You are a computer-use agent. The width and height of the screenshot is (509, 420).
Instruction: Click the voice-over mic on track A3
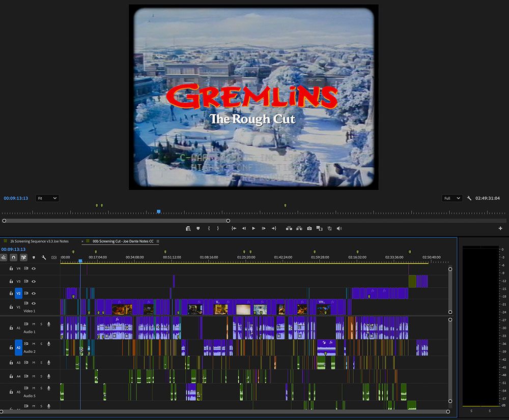coord(49,363)
